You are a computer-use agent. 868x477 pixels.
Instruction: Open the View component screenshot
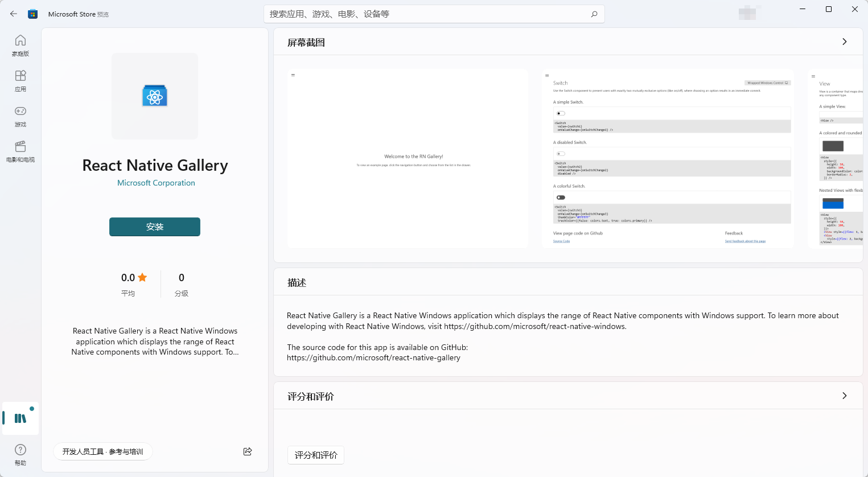pyautogui.click(x=836, y=159)
